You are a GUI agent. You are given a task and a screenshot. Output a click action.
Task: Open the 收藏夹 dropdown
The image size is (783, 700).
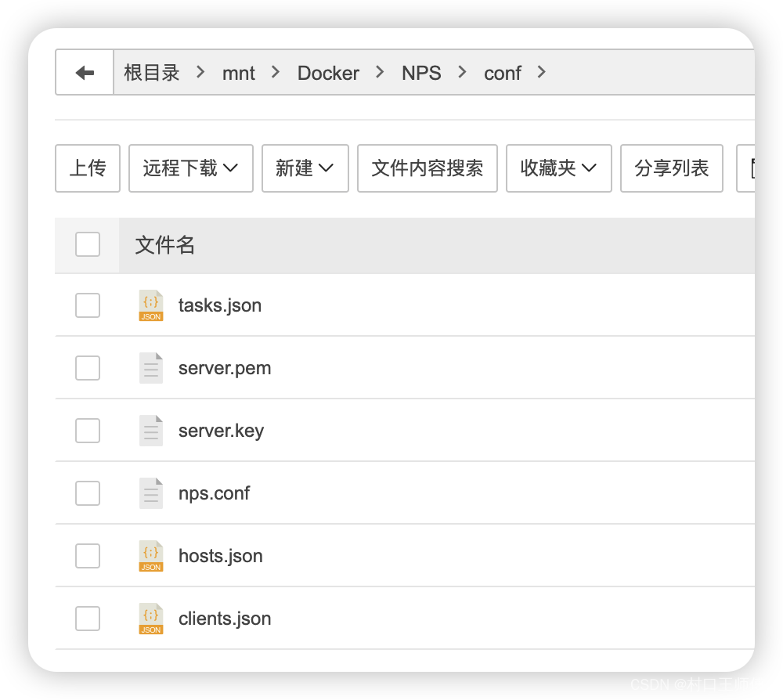558,168
